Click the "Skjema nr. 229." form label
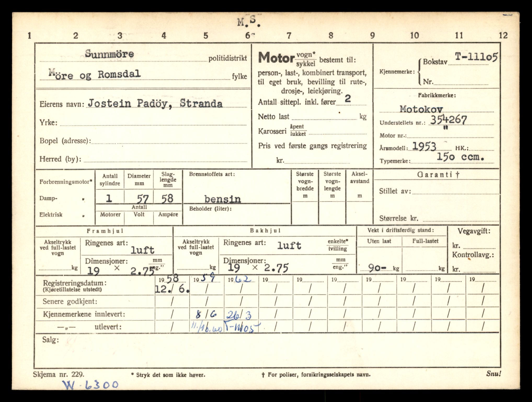 point(59,374)
